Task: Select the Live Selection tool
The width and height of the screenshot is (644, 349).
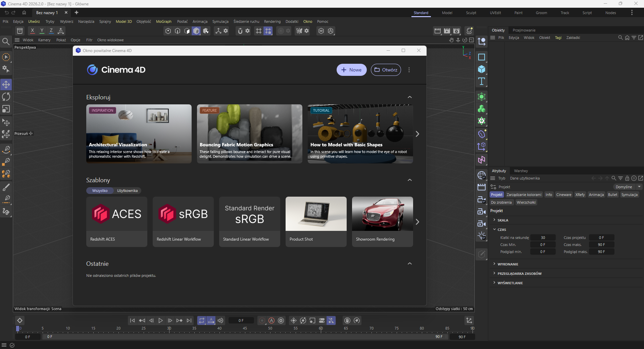Action: pos(6,57)
